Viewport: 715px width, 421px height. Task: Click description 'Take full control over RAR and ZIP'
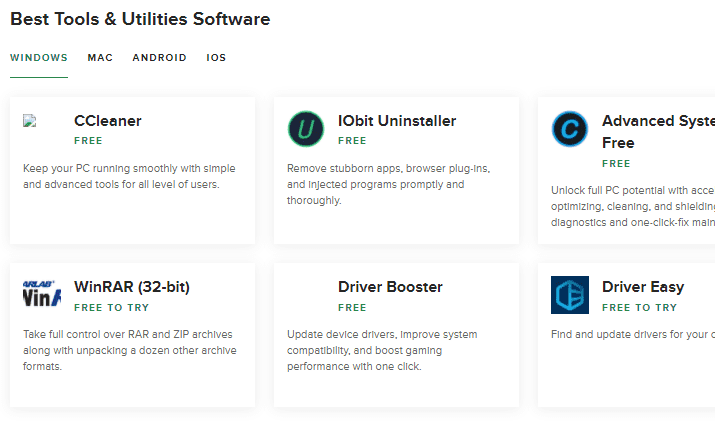[130, 350]
